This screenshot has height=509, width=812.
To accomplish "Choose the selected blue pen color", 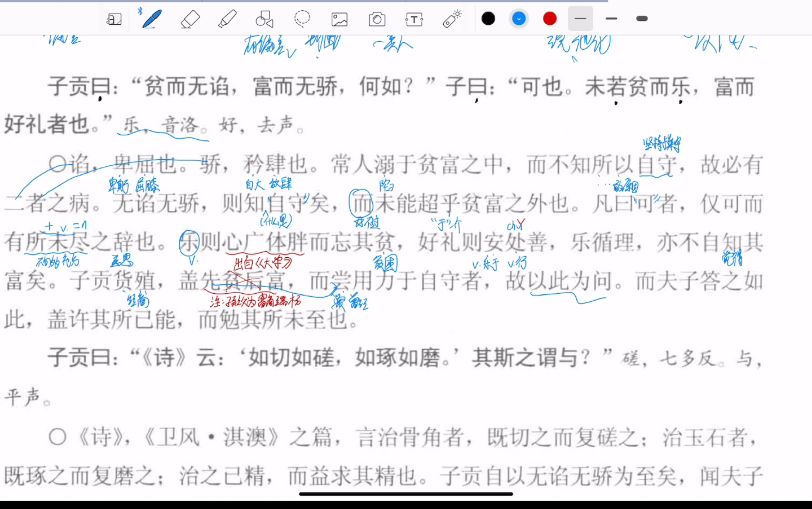I will 519,19.
